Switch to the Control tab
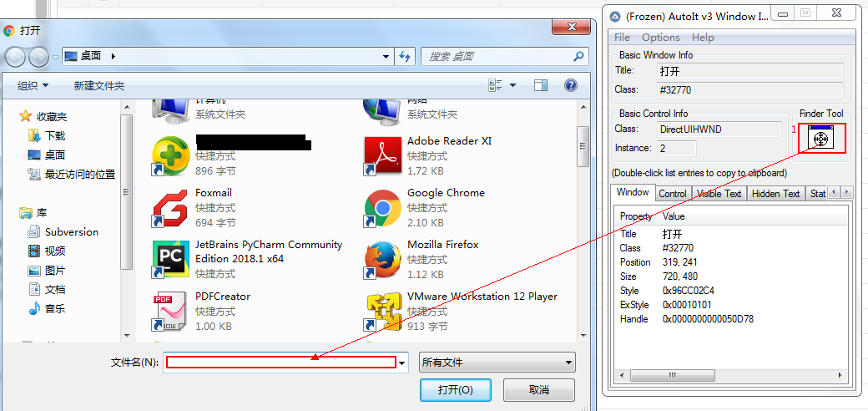The image size is (868, 411). pyautogui.click(x=672, y=194)
